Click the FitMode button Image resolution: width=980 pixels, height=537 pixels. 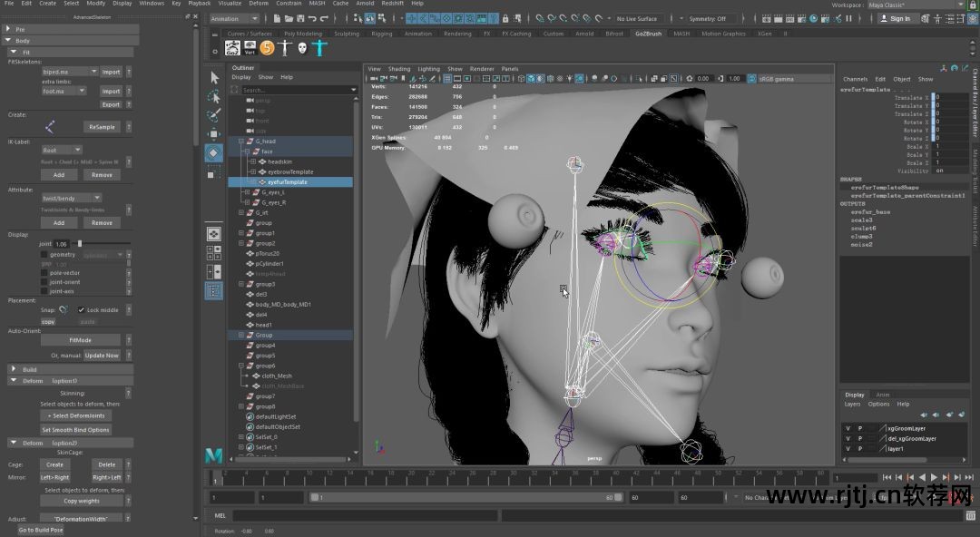tap(80, 339)
